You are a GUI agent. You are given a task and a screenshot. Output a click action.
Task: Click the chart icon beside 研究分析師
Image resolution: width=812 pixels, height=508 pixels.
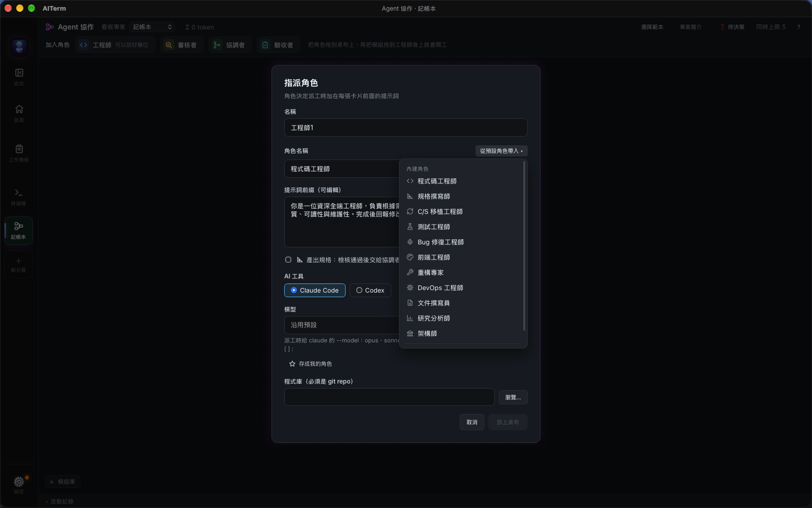click(x=410, y=318)
